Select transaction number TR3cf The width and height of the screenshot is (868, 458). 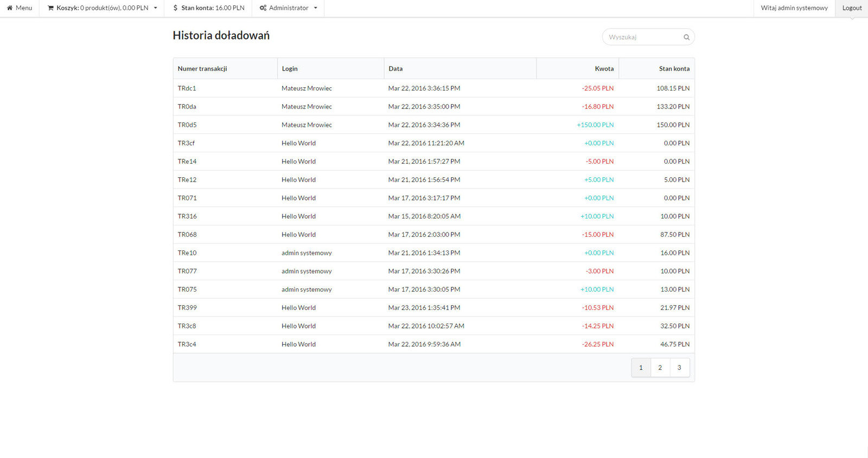click(x=186, y=144)
